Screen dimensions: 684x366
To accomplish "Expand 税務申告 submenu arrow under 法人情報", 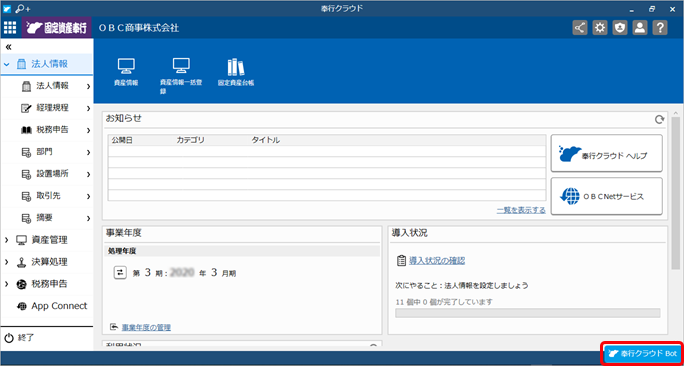I will pyautogui.click(x=88, y=130).
